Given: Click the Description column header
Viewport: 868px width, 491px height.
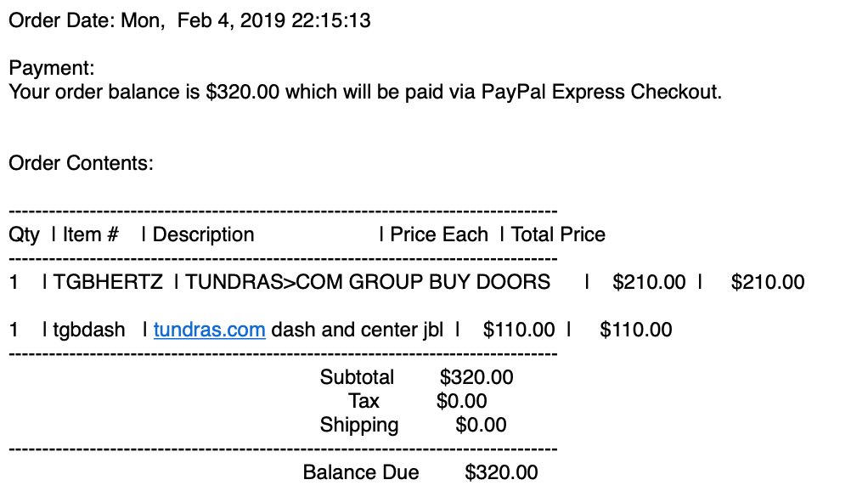Looking at the screenshot, I should point(203,234).
